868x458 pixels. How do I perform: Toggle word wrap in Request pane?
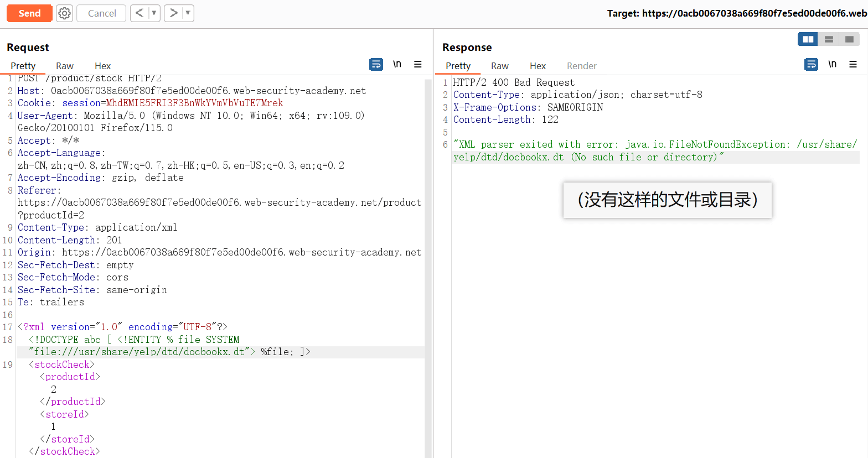pos(376,65)
